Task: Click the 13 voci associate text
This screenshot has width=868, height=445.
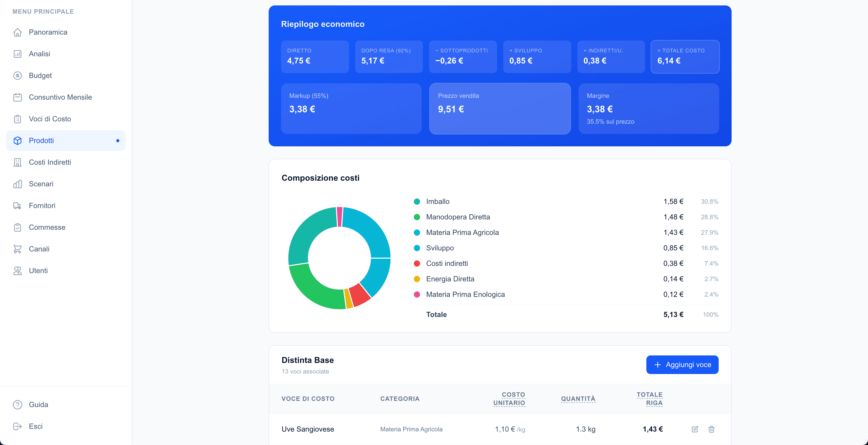Action: (x=305, y=372)
